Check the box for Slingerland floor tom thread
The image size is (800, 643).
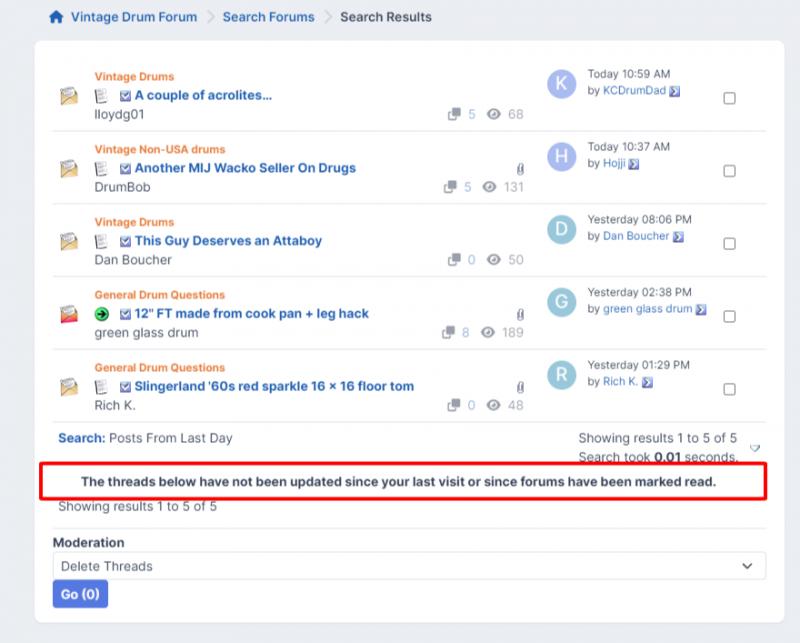(x=729, y=389)
